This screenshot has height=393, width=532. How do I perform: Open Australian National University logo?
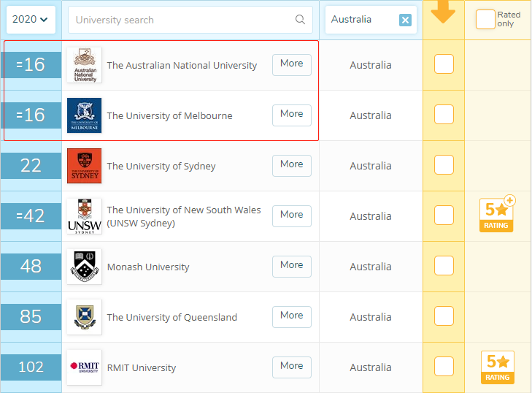tap(84, 65)
